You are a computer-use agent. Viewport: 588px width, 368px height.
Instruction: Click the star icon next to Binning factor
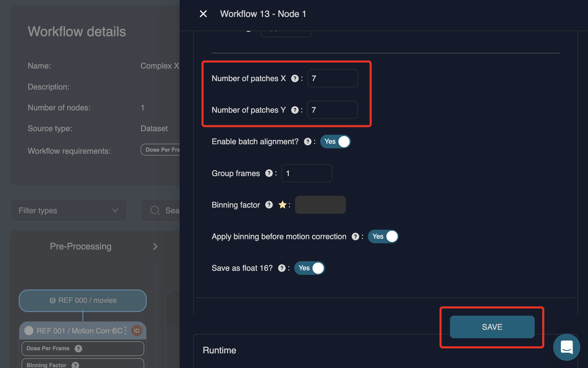click(282, 205)
